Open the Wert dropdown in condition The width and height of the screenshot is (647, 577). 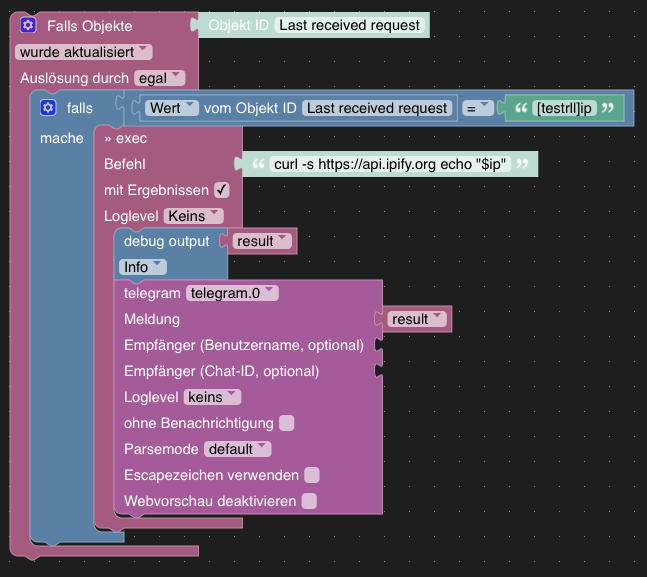click(172, 108)
